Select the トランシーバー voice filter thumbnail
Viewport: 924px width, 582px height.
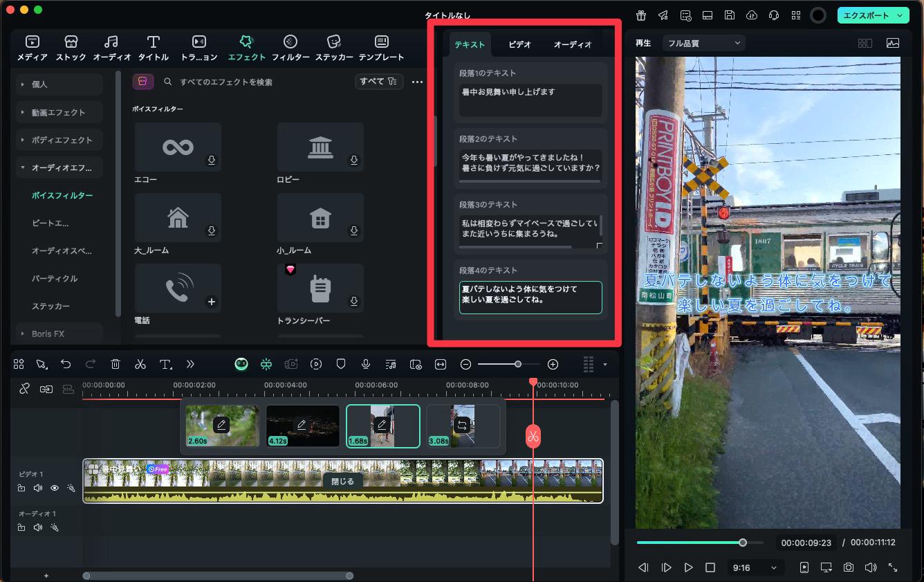(320, 288)
